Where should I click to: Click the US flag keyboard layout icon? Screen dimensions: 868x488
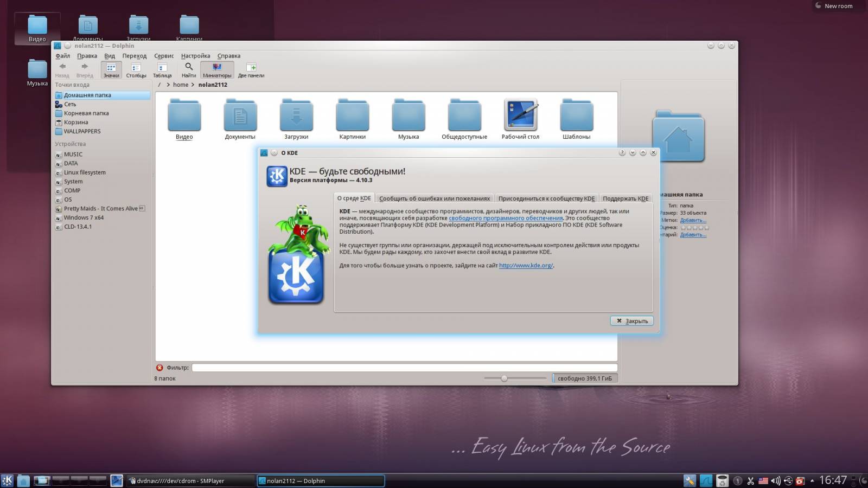(x=763, y=480)
